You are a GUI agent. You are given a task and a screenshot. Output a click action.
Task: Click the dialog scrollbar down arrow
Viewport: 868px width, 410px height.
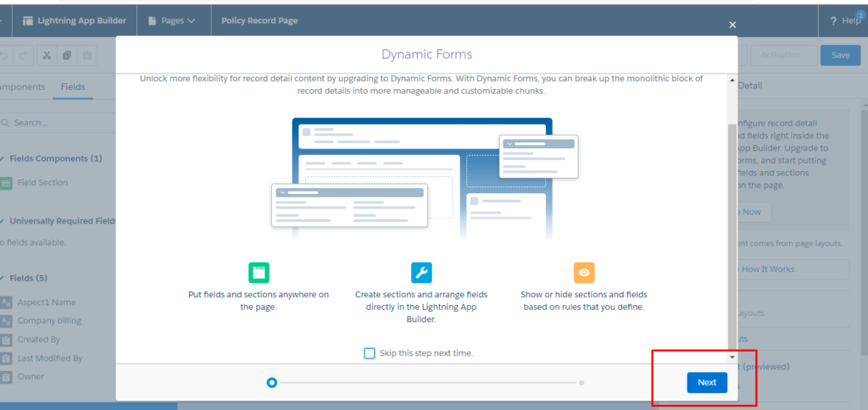pyautogui.click(x=732, y=357)
